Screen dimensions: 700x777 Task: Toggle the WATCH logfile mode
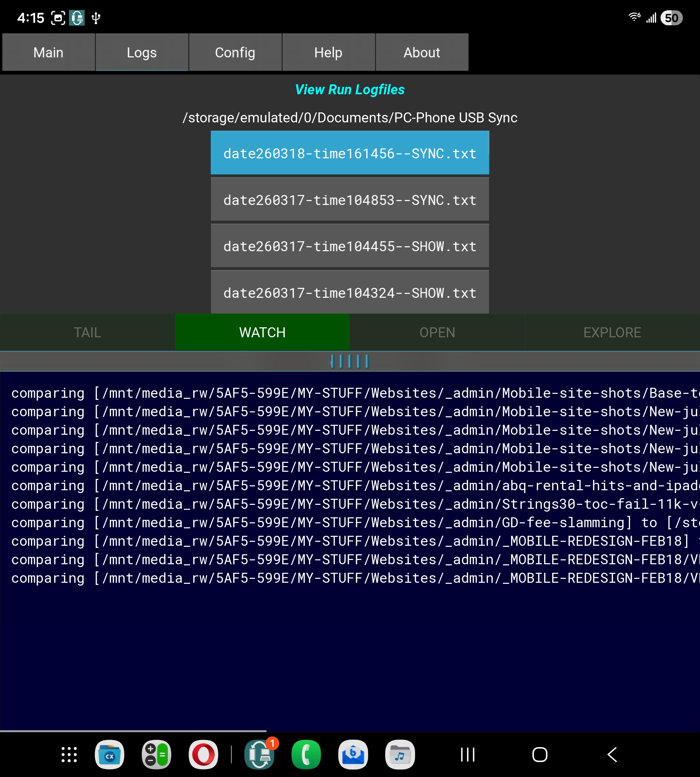click(262, 332)
